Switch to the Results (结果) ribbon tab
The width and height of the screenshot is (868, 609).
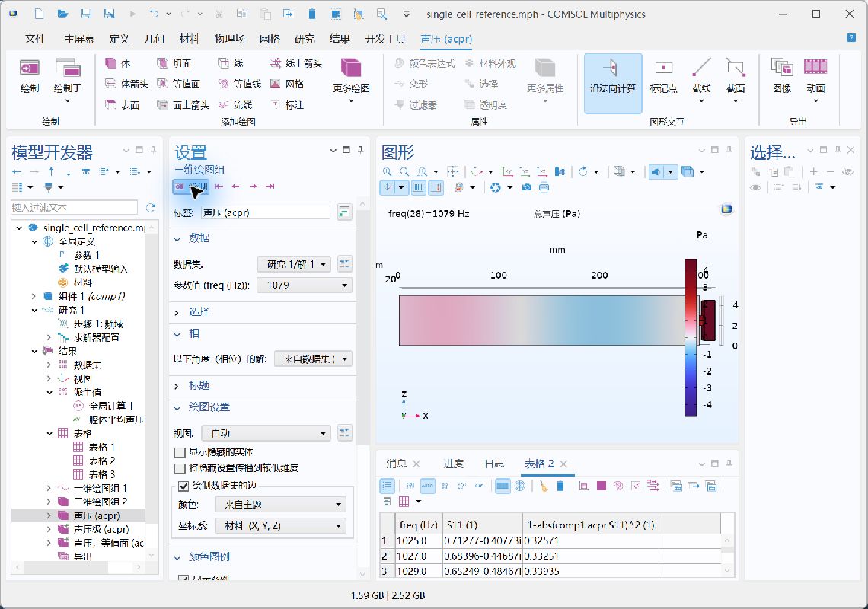340,39
